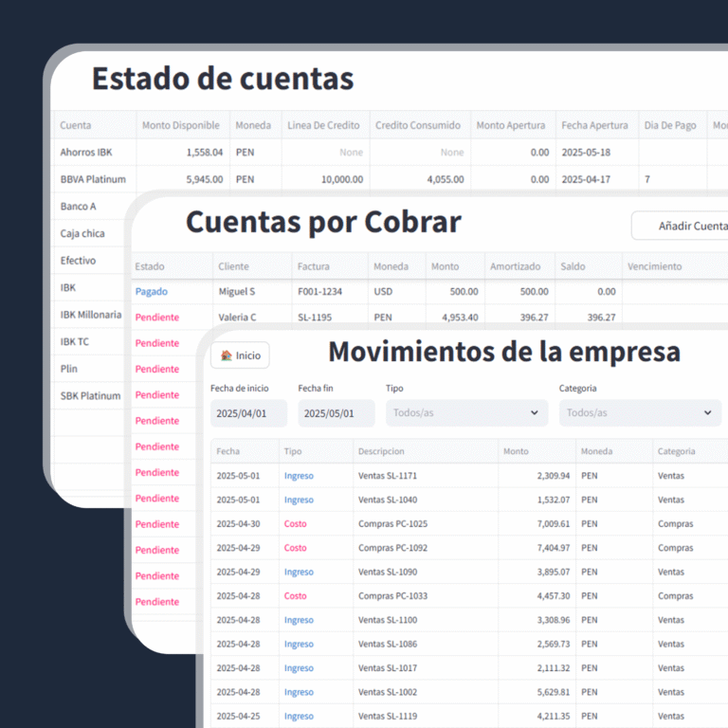Click the BBVA Platinum account row
Image resolution: width=728 pixels, height=728 pixels.
tap(93, 180)
